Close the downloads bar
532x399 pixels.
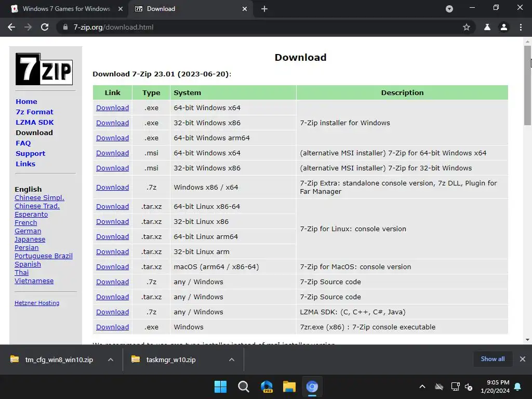click(x=523, y=359)
